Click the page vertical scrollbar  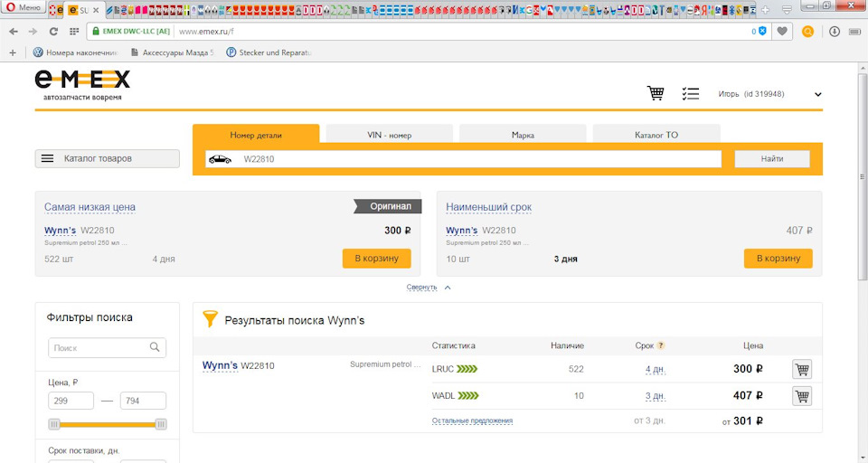(x=863, y=177)
